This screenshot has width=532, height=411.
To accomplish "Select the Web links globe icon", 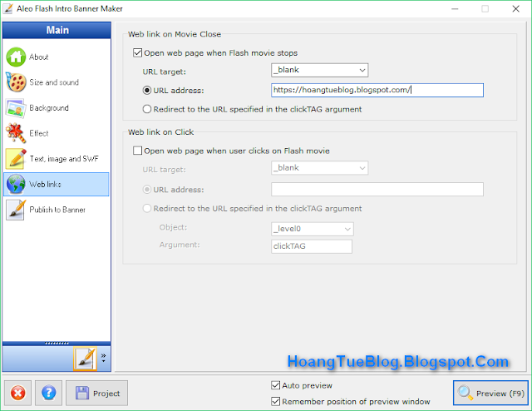I will 16,184.
